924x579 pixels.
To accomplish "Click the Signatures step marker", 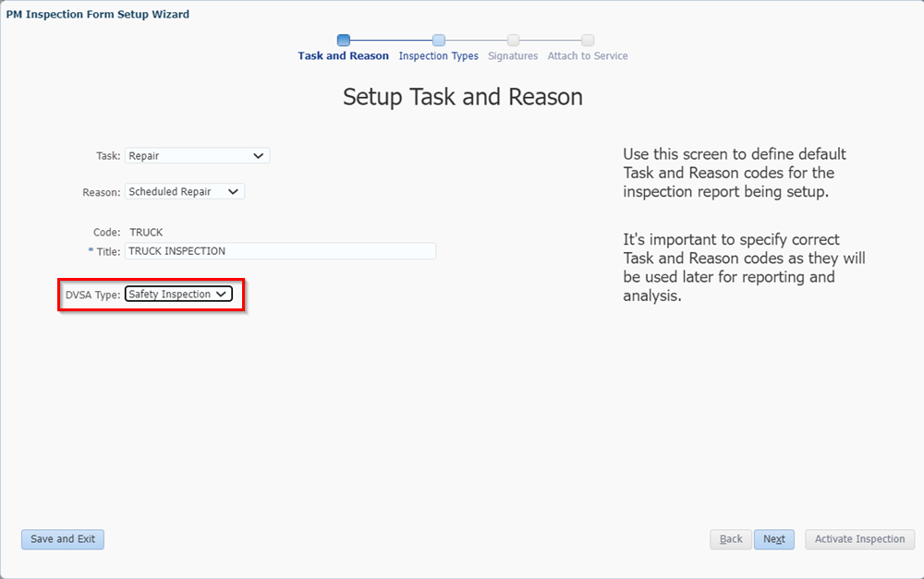I will [x=513, y=40].
